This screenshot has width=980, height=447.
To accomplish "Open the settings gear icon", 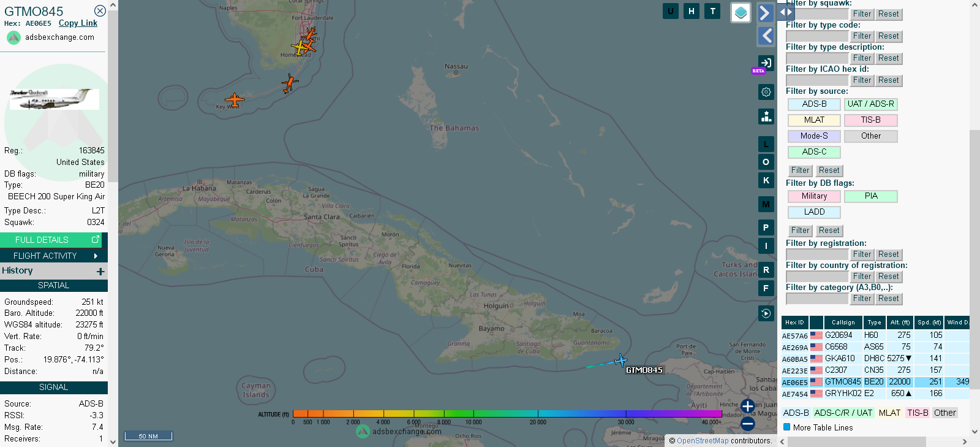I will (x=766, y=92).
